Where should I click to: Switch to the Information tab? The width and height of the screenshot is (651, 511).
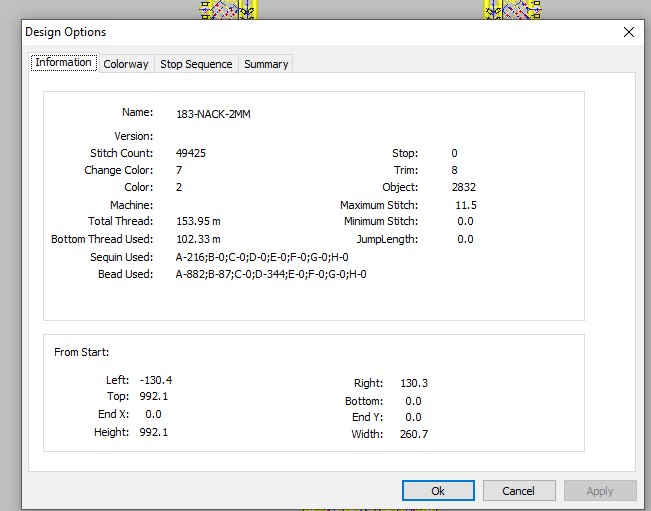pos(64,63)
